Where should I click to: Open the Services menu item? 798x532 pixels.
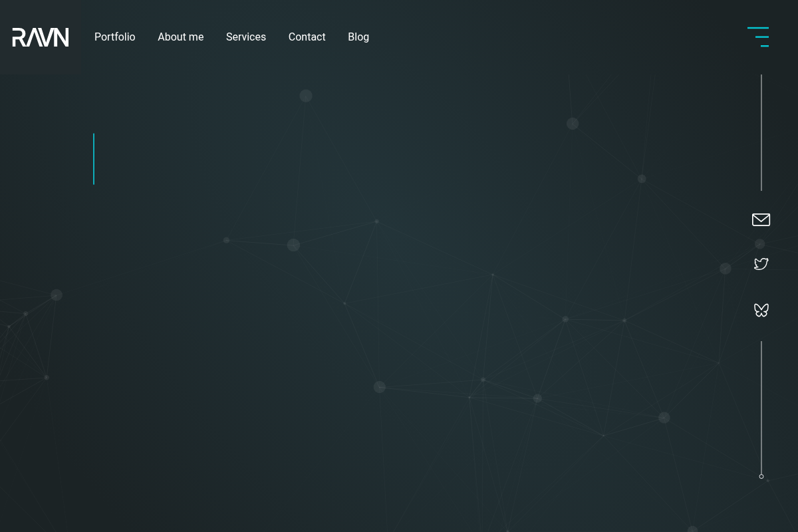pyautogui.click(x=245, y=37)
